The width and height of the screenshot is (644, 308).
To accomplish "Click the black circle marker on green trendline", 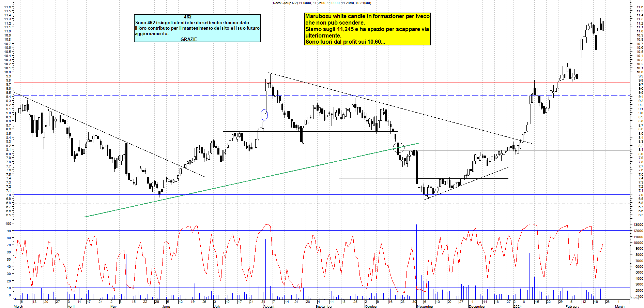I will coord(399,148).
